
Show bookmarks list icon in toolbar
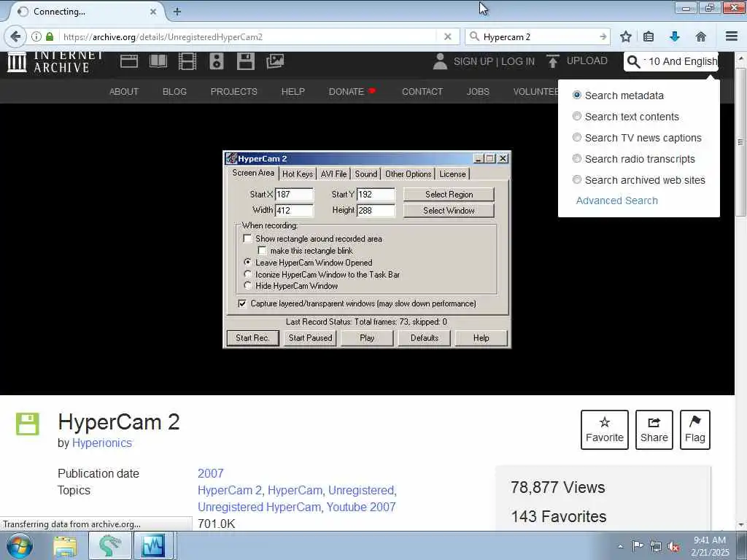click(x=649, y=36)
